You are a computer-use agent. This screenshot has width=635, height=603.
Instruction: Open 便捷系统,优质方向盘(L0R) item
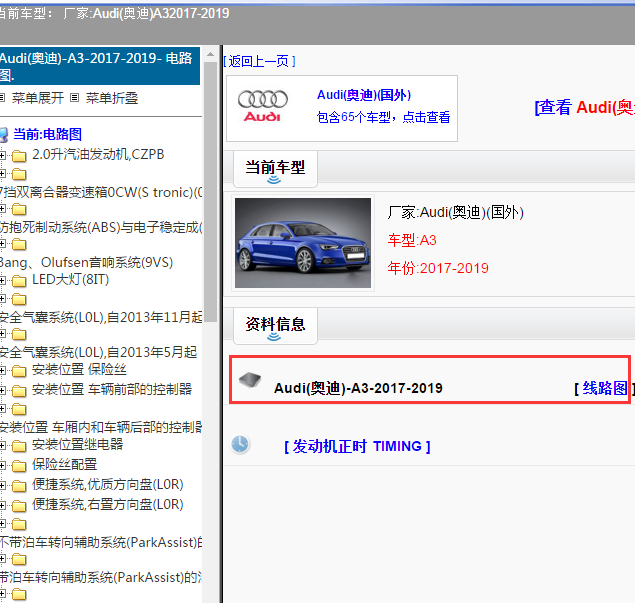[x=108, y=484]
